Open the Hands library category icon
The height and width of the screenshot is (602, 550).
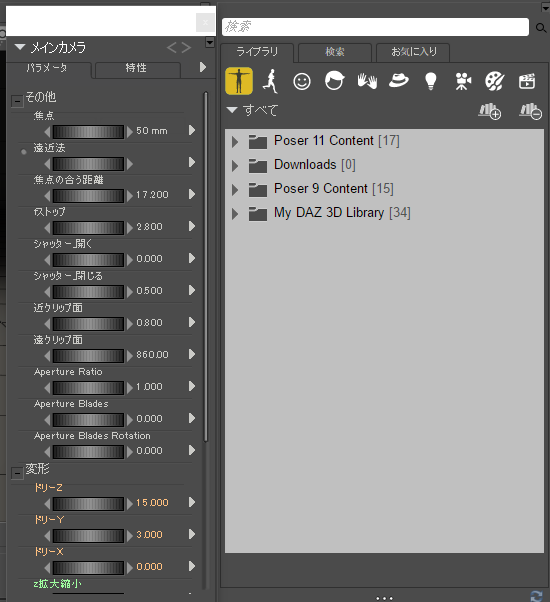(367, 81)
